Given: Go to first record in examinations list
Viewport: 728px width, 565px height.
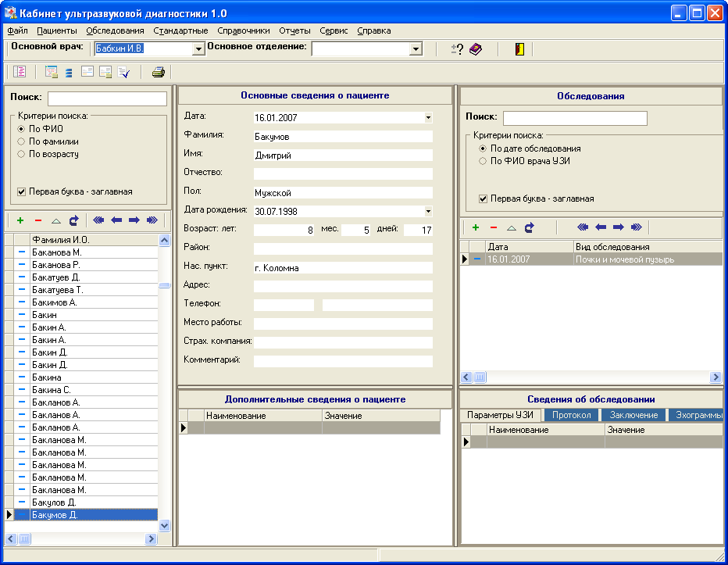Looking at the screenshot, I should 582,227.
